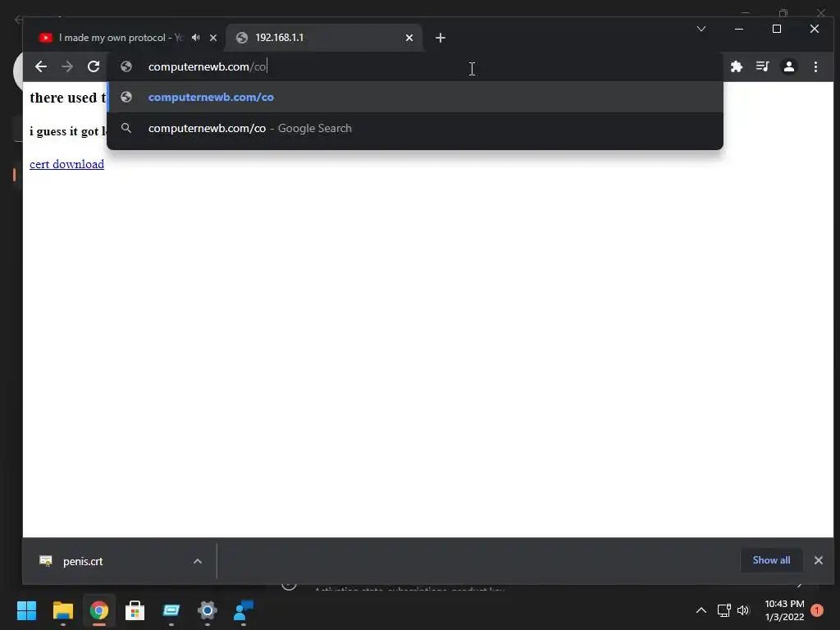The image size is (840, 630).
Task: Reload the current page
Action: tap(94, 66)
